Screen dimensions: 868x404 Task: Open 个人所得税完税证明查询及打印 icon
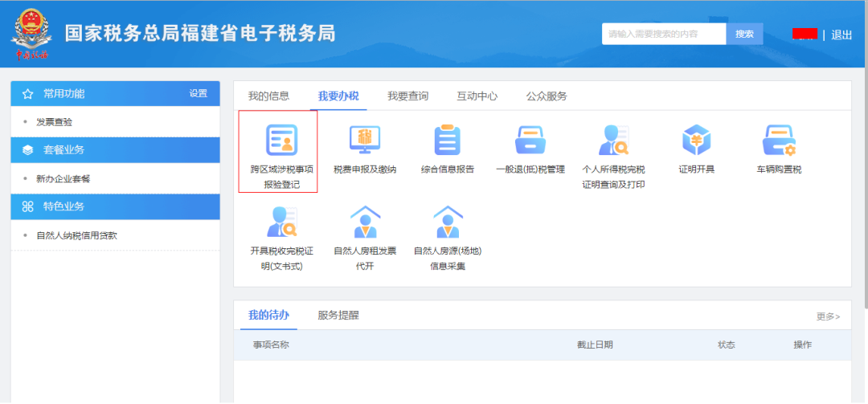(x=613, y=140)
